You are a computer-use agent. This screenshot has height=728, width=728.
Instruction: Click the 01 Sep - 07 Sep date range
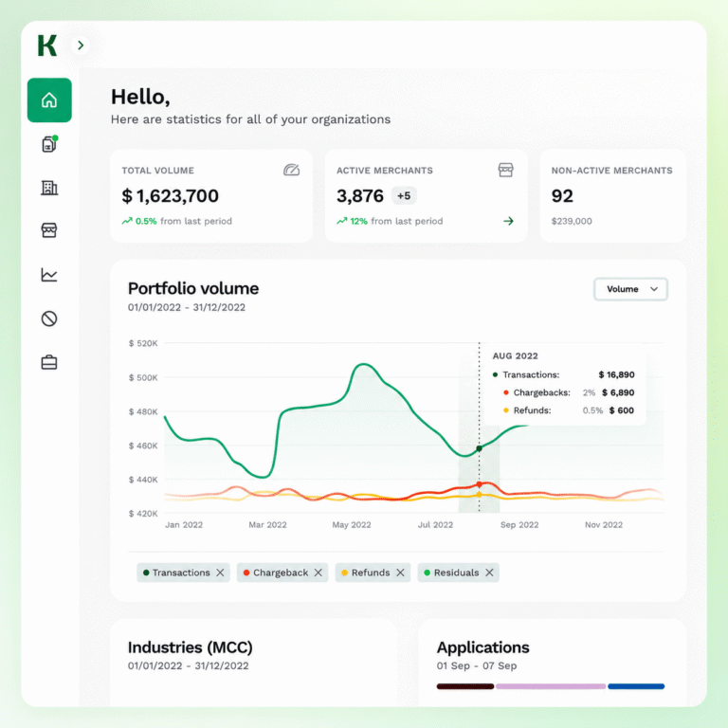click(477, 665)
